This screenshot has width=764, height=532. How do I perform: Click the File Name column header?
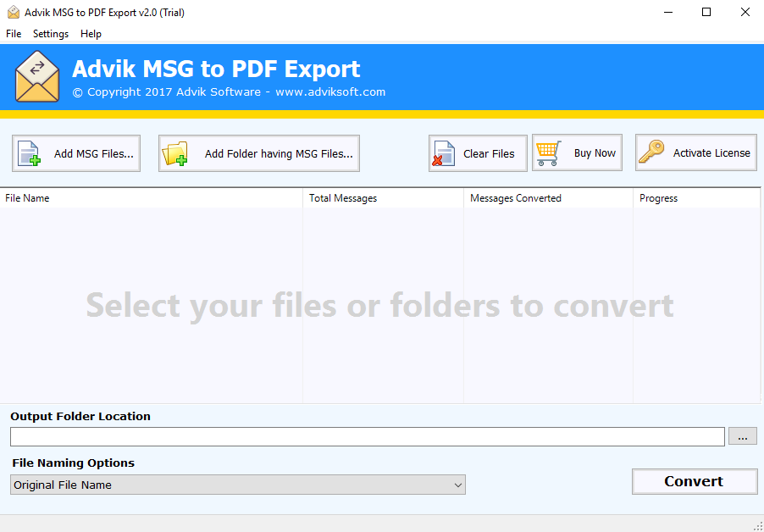[151, 198]
